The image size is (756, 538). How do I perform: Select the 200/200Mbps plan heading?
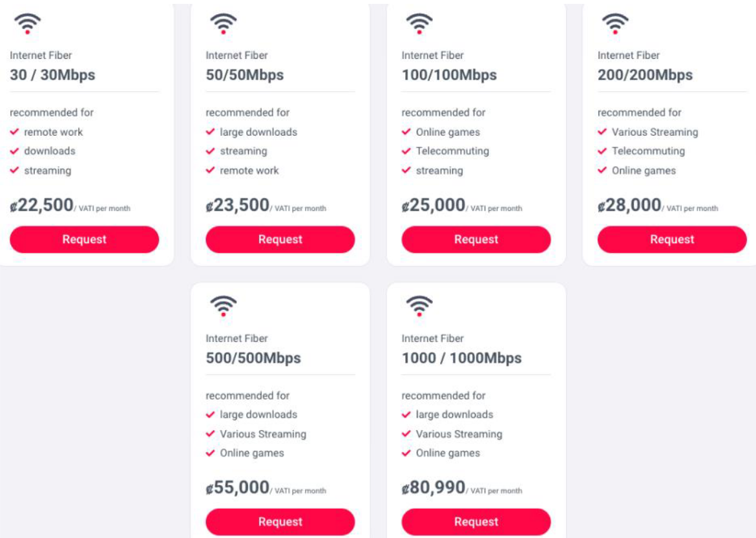pos(645,75)
